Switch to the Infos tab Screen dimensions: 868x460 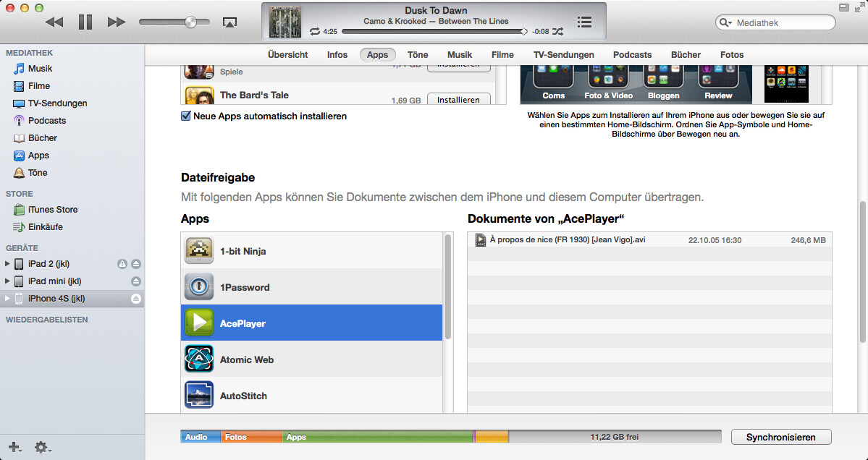[x=337, y=55]
